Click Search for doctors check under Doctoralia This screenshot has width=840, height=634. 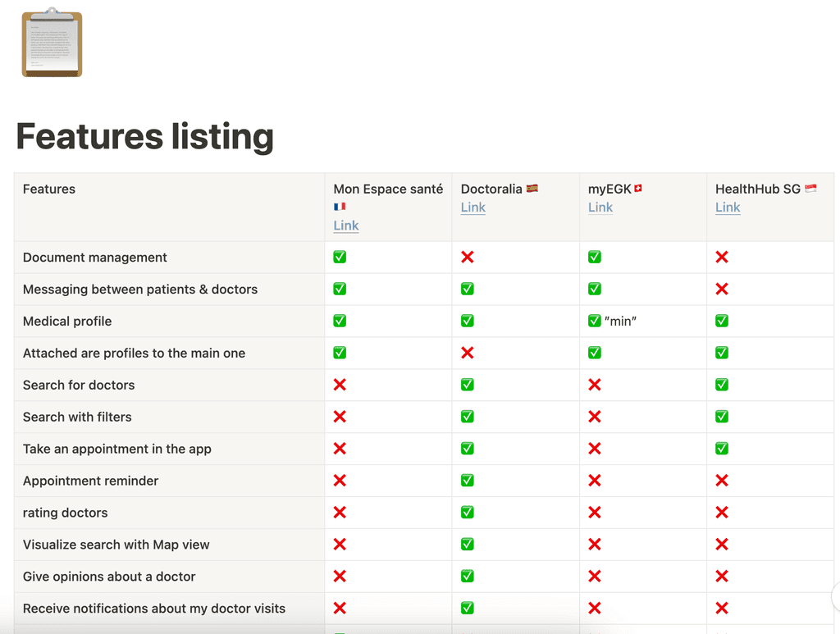coord(467,385)
